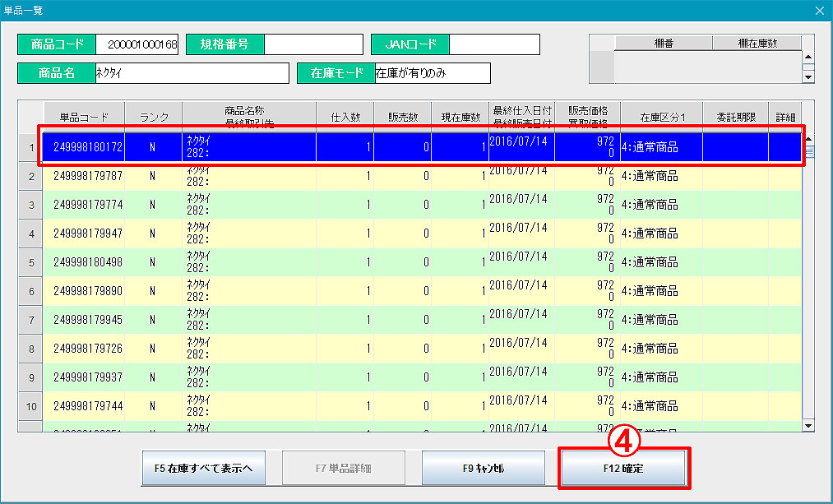Click row number 10 header
833x504 pixels.
[x=31, y=406]
